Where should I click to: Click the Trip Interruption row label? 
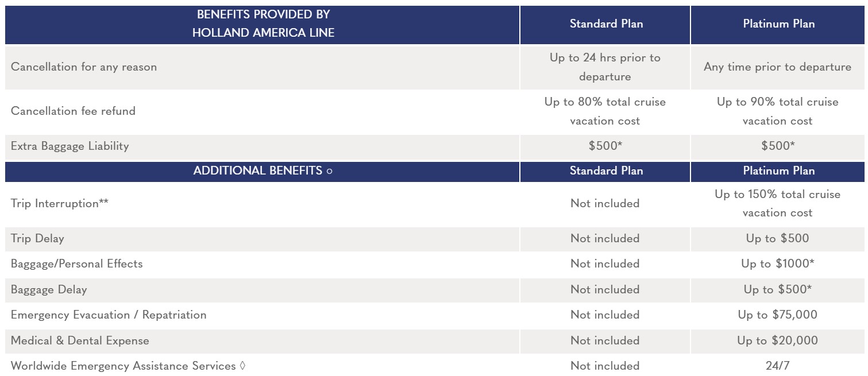[60, 204]
